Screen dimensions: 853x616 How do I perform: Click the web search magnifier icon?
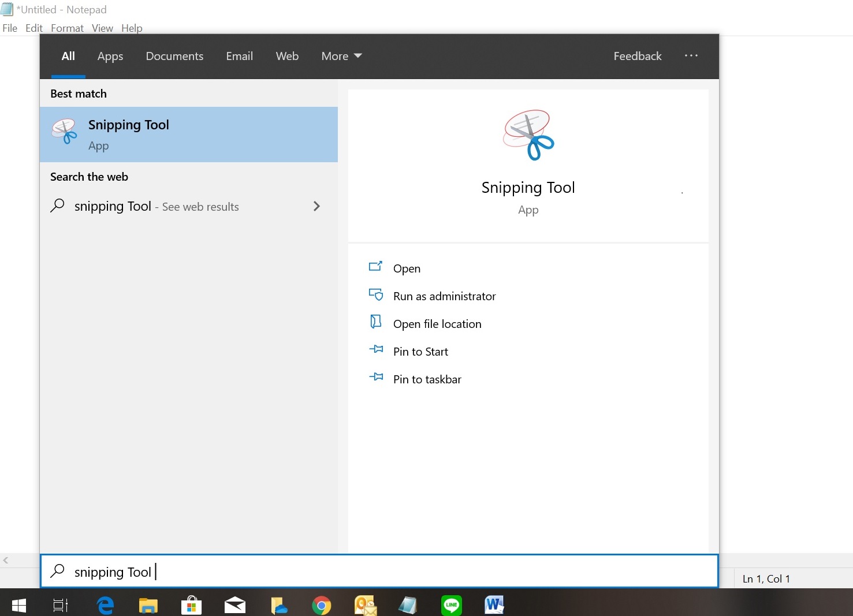point(57,206)
